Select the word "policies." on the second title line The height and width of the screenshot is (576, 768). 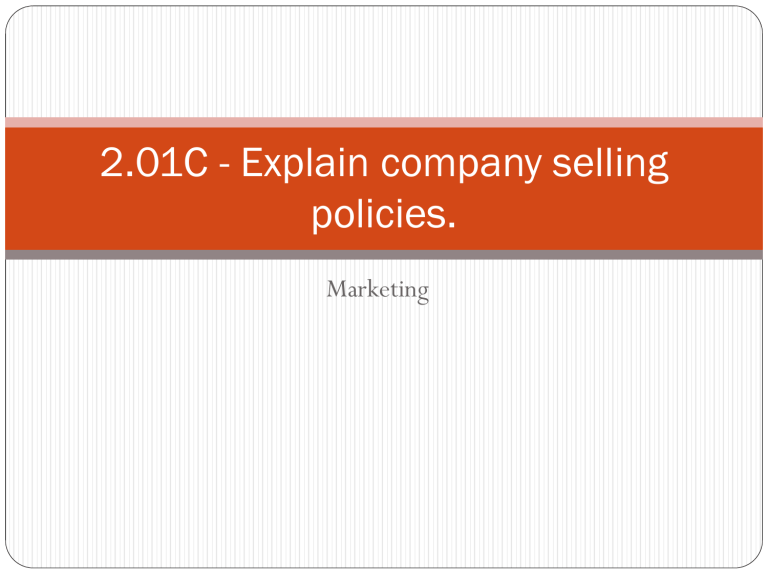384,215
